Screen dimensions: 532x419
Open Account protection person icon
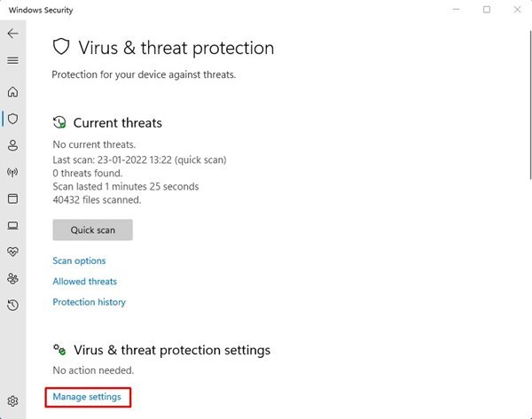tap(13, 145)
